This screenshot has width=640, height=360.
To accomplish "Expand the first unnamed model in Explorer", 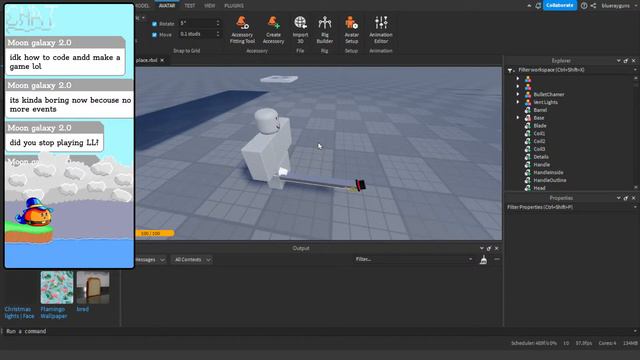I will pyautogui.click(x=518, y=78).
